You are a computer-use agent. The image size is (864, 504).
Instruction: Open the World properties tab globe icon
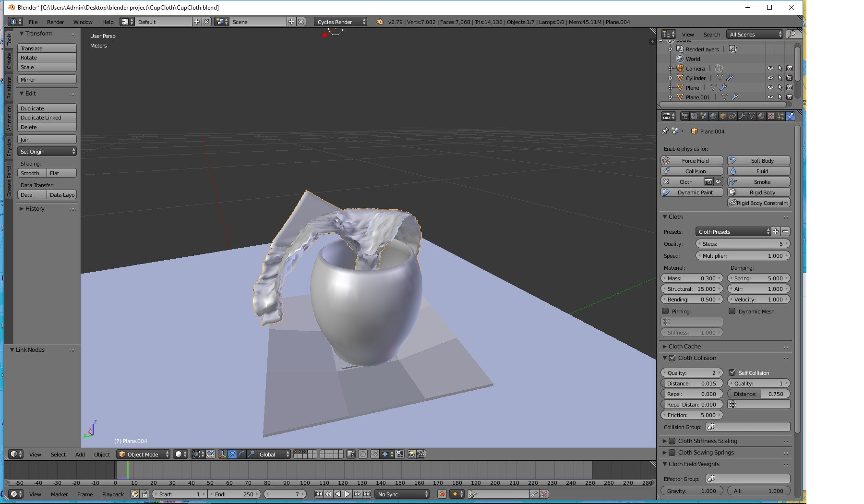pyautogui.click(x=713, y=116)
